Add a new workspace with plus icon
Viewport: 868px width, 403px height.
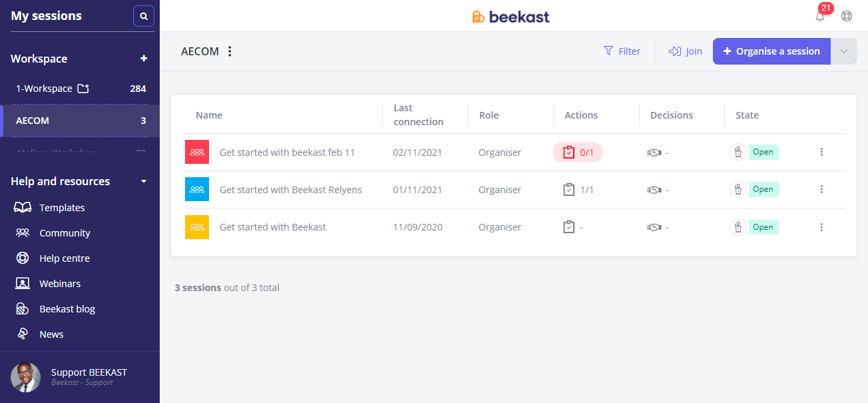144,59
